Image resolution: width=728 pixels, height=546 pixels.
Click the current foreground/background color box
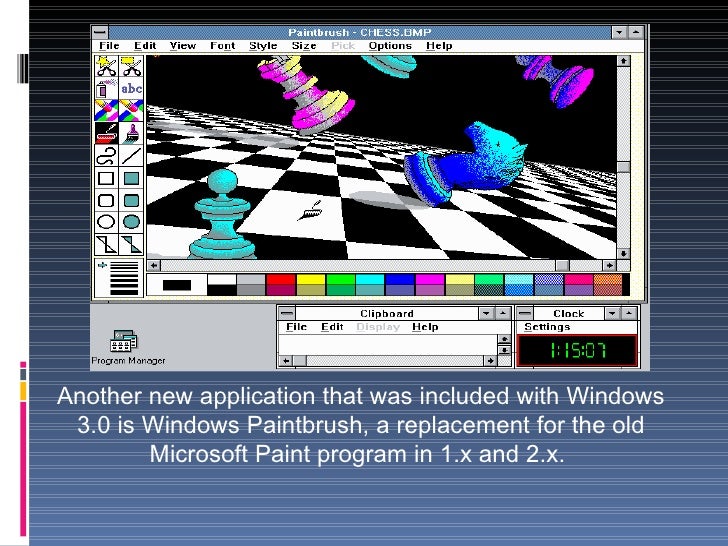point(177,285)
